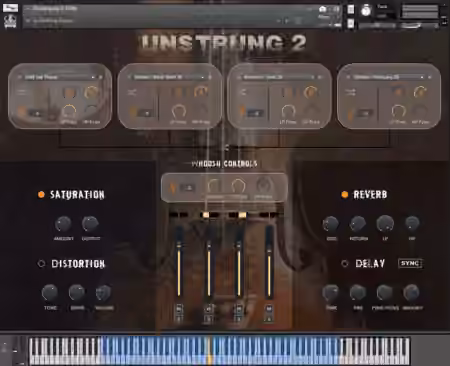Mute the fourth fader channel with its M button
The height and width of the screenshot is (366, 450).
point(269,309)
